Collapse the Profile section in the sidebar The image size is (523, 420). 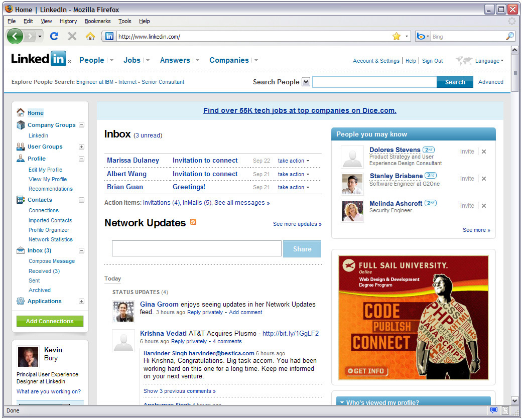tap(81, 159)
